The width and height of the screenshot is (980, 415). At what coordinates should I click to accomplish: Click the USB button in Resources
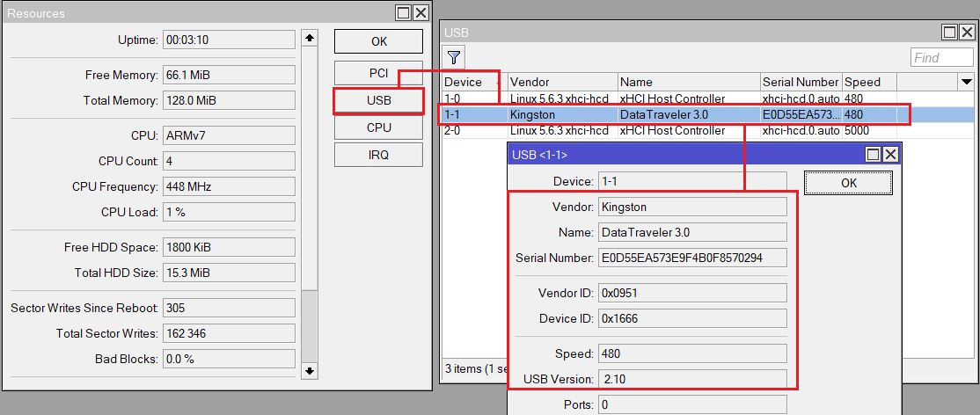(379, 100)
